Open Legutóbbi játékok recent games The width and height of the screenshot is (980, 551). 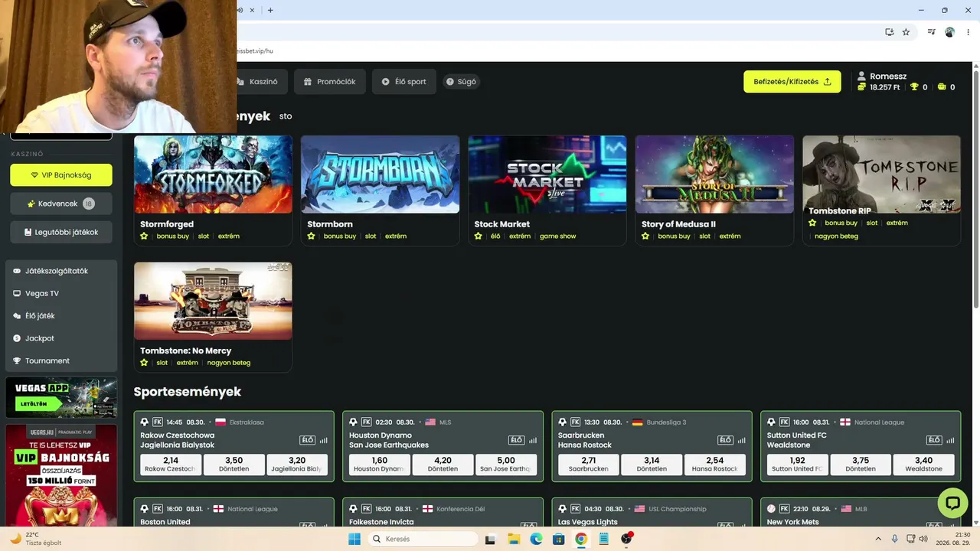pyautogui.click(x=61, y=232)
